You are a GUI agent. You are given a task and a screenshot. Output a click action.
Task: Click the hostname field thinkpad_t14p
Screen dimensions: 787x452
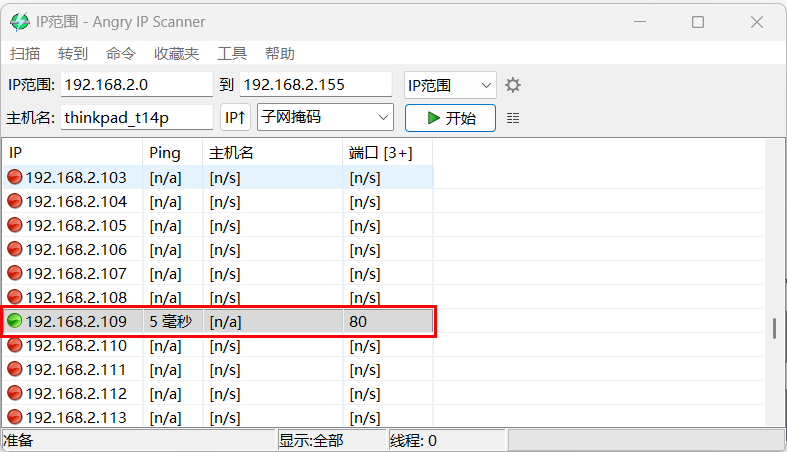137,117
